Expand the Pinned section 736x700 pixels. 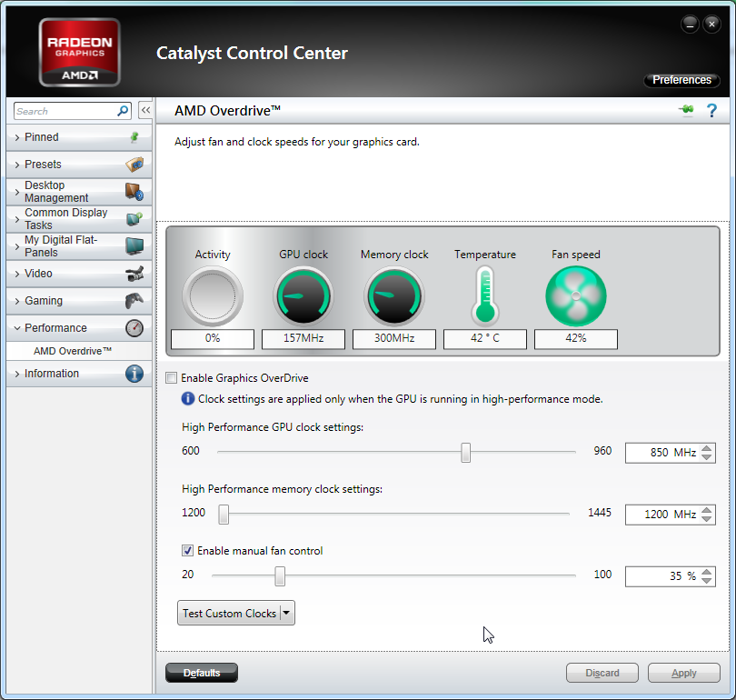(17, 137)
